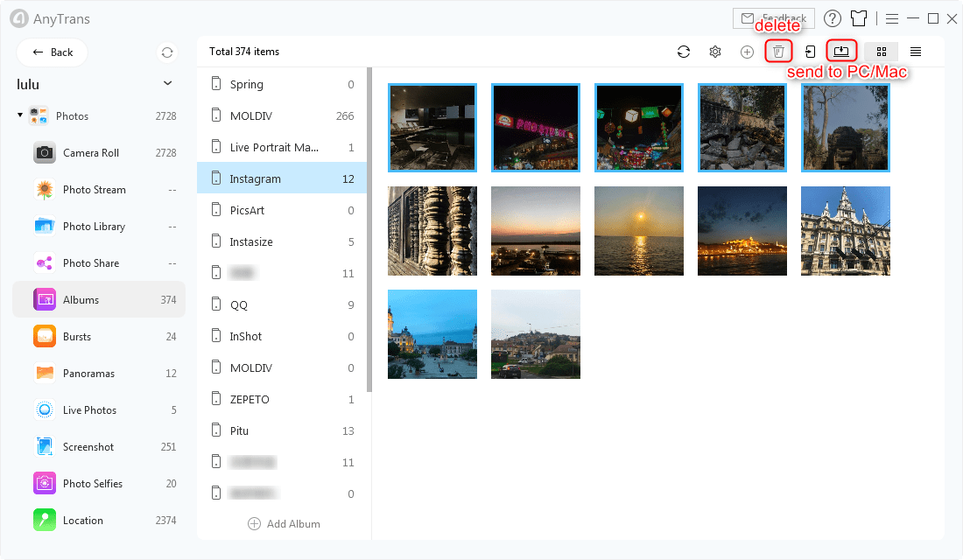Click the Back button
The height and width of the screenshot is (560, 963).
click(53, 52)
